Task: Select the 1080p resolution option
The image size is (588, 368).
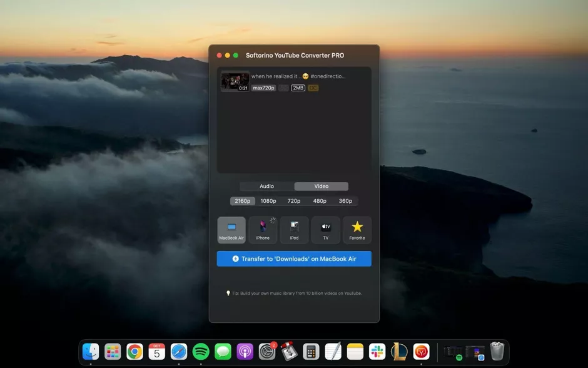Action: pyautogui.click(x=268, y=201)
